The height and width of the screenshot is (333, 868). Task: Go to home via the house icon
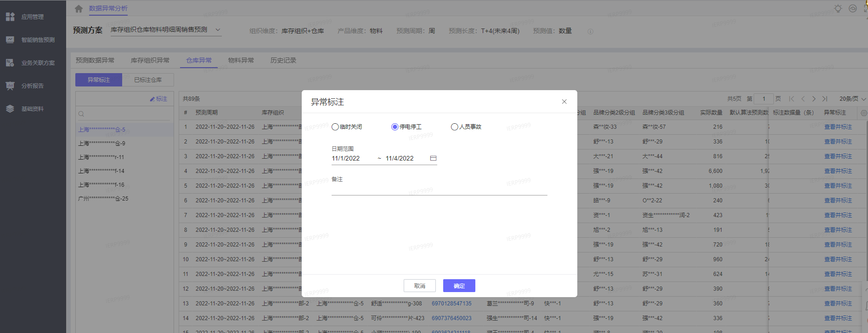79,9
